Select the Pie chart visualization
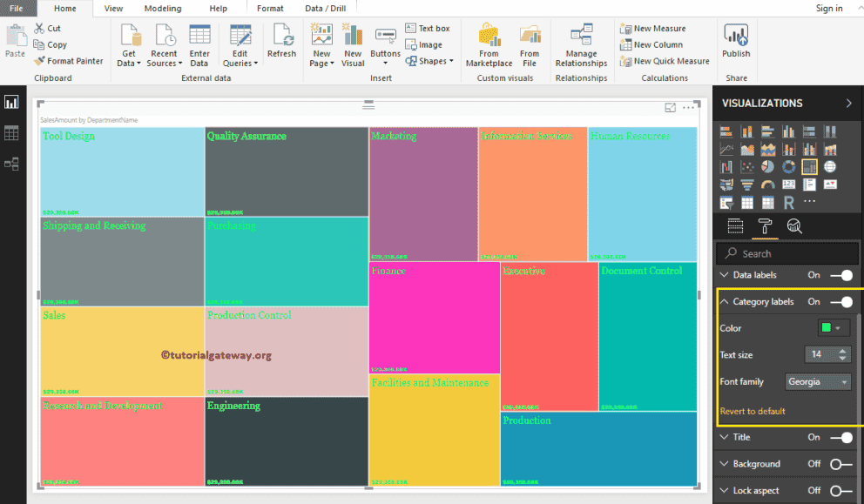 click(x=768, y=166)
